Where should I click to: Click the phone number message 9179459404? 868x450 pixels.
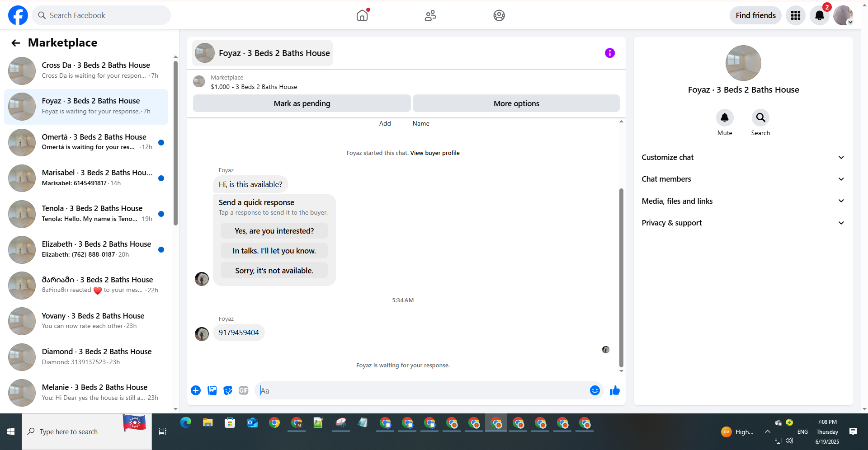(x=239, y=333)
